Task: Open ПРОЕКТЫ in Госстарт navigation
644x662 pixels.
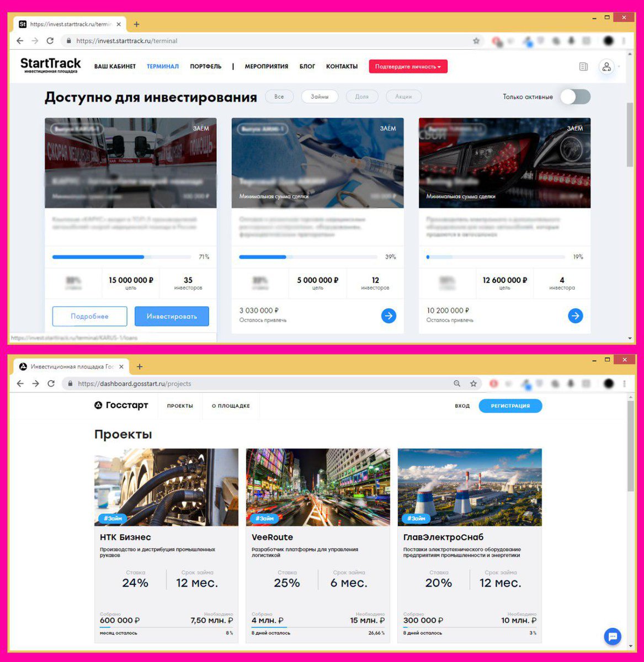Action: 180,406
